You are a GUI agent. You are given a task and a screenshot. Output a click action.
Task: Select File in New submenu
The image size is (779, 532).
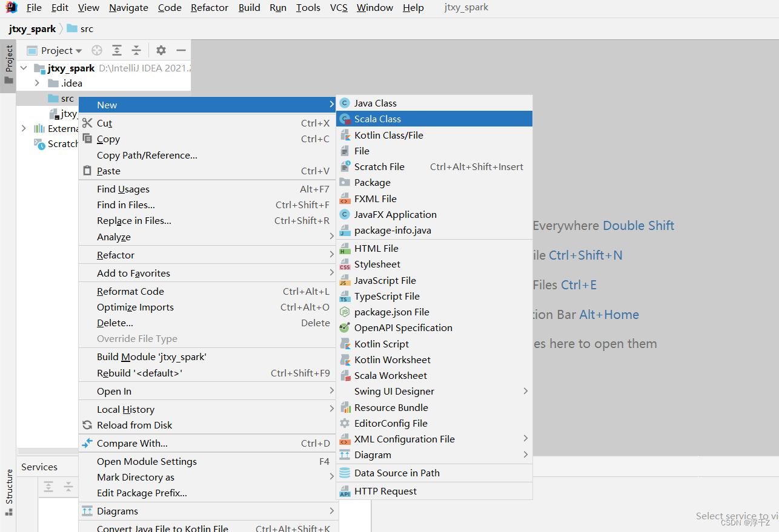tap(434, 151)
